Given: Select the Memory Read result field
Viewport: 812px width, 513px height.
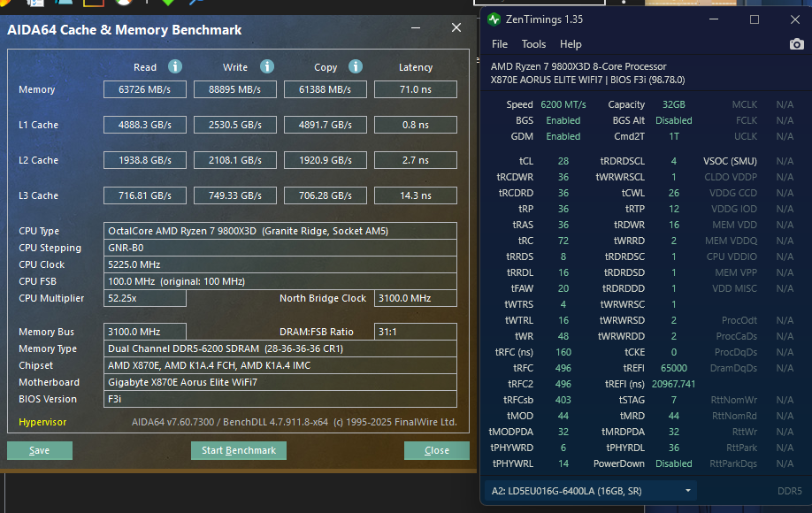Looking at the screenshot, I should click(x=144, y=89).
